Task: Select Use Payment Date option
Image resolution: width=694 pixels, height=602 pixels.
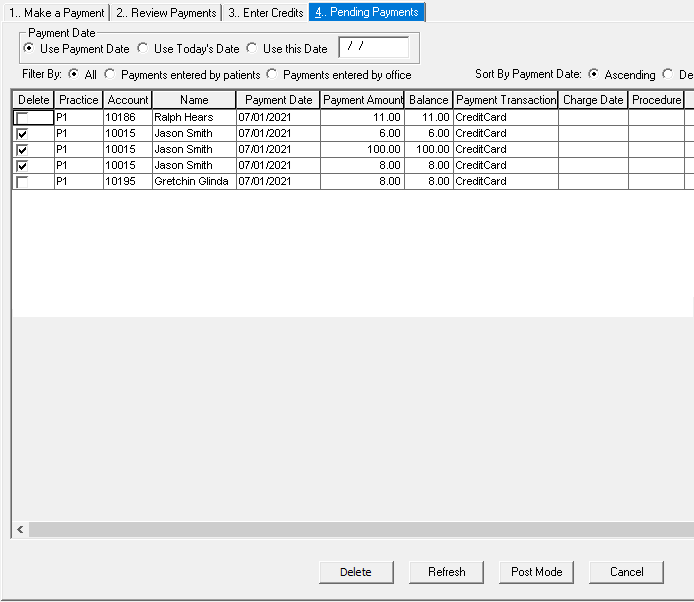Action: (x=29, y=49)
